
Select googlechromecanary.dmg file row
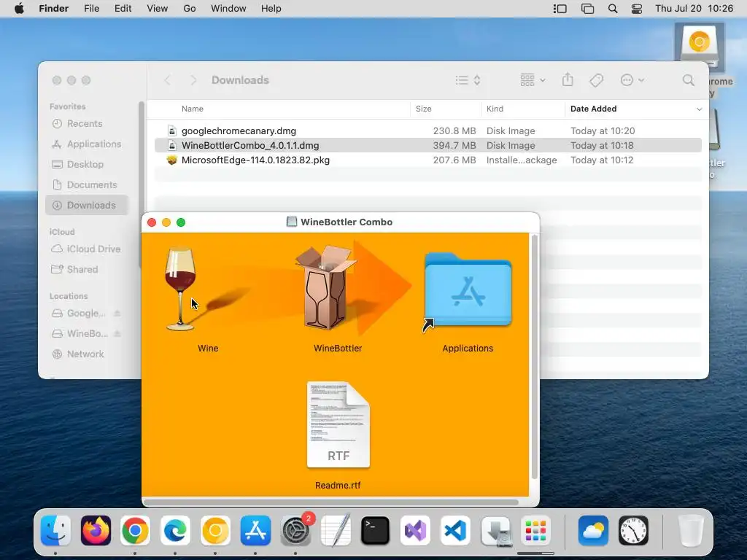point(427,131)
